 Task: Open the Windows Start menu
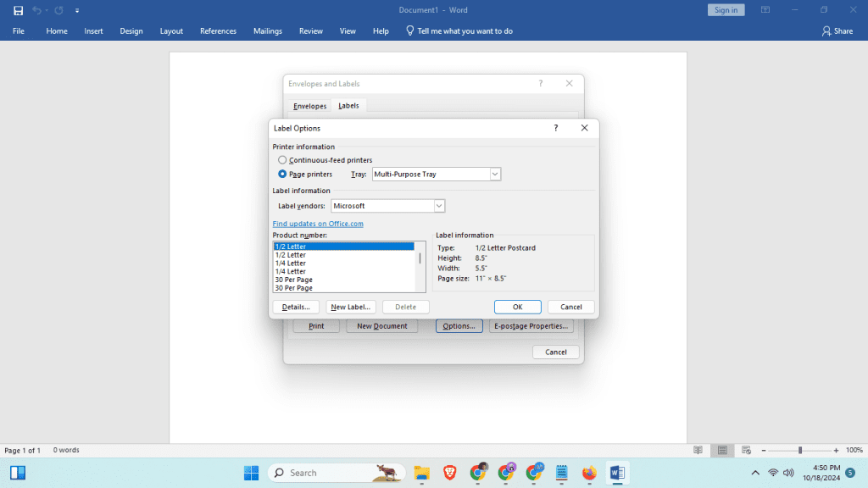click(251, 473)
